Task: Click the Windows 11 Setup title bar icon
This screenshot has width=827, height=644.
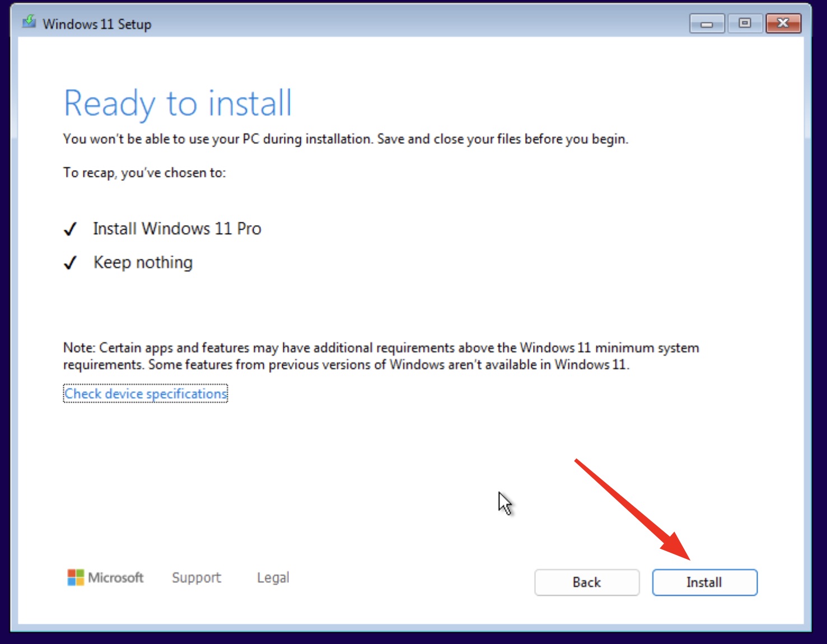Action: pos(29,23)
